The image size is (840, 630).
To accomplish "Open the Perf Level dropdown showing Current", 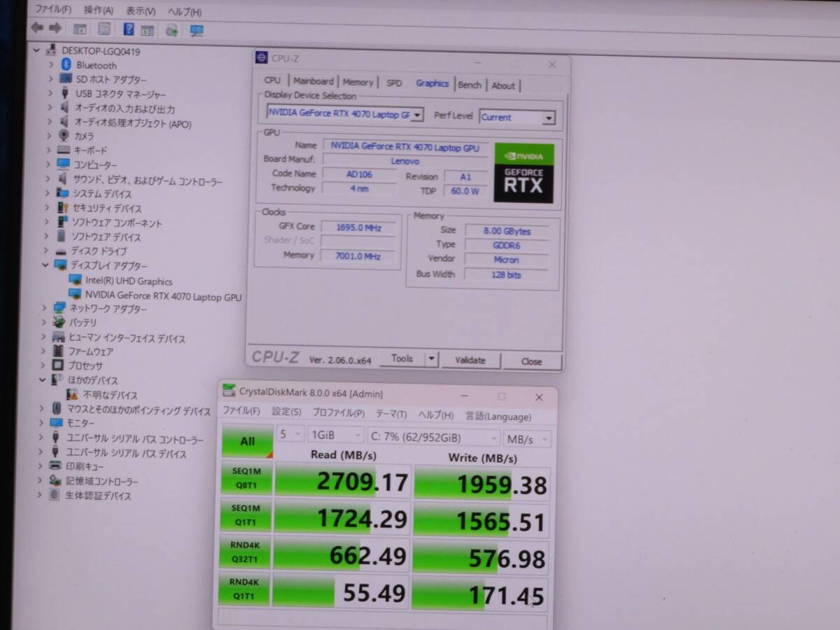I will [517, 117].
